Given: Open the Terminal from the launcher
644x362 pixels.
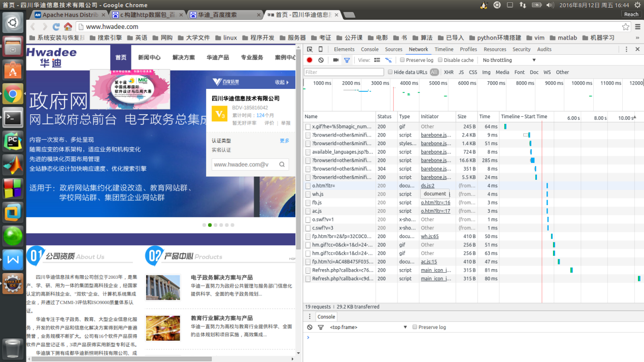Looking at the screenshot, I should [13, 118].
